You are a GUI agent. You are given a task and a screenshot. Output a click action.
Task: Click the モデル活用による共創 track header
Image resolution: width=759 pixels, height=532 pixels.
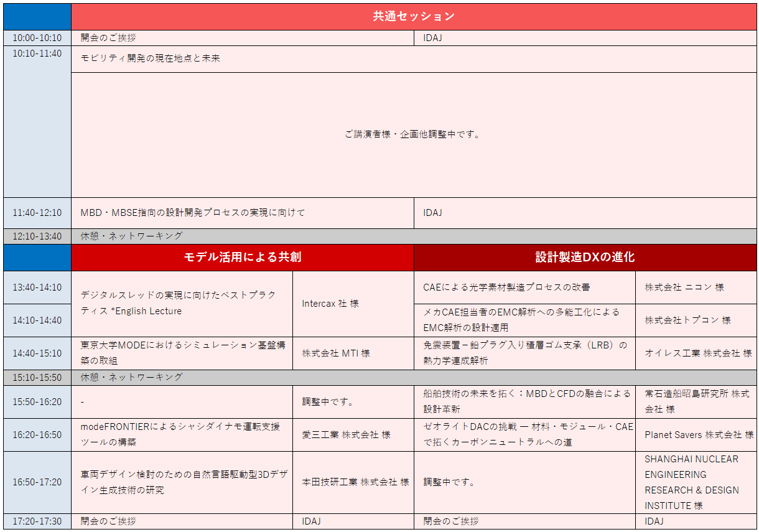(x=243, y=258)
